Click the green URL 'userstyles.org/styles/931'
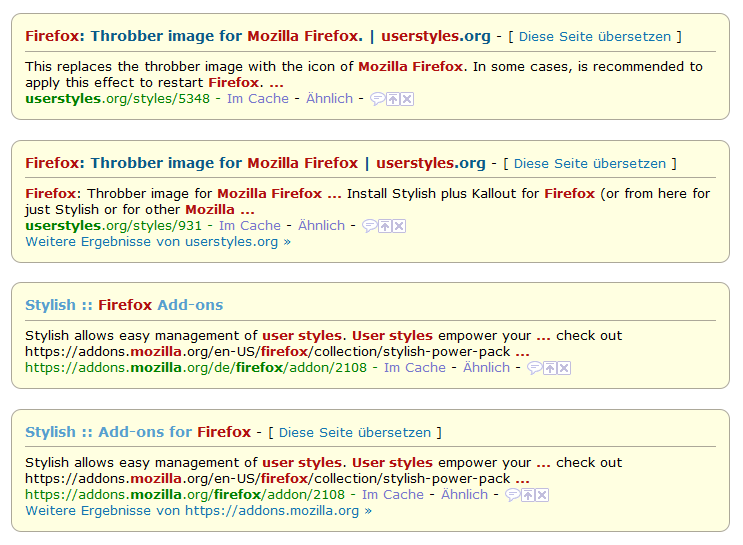The width and height of the screenshot is (743, 545). click(113, 226)
